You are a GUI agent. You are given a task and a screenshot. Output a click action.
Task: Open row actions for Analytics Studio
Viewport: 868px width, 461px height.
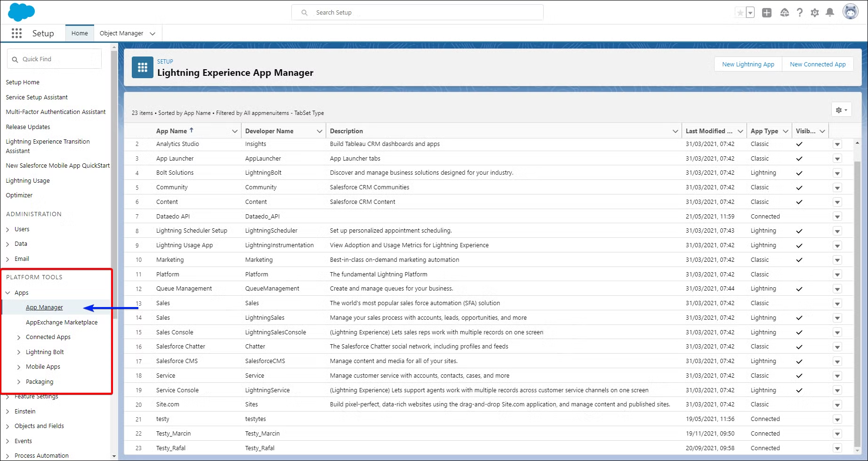pos(837,145)
